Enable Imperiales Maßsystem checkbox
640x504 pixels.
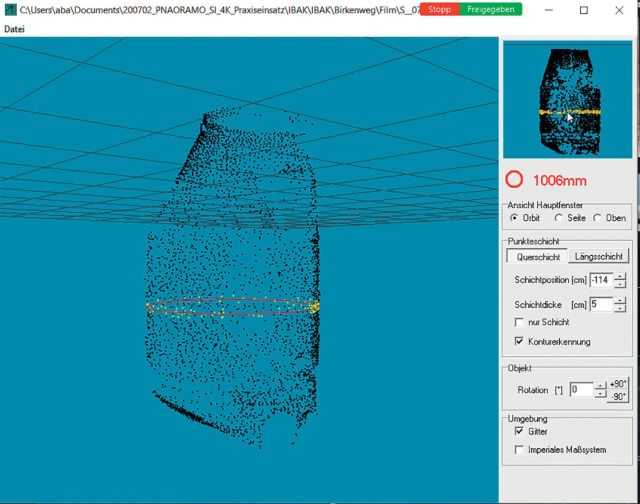519,450
